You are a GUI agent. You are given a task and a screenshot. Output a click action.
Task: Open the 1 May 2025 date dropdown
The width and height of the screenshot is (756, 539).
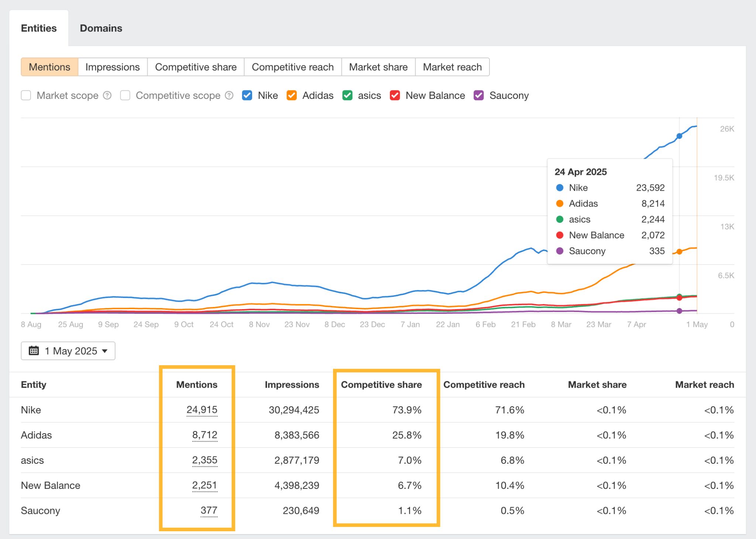(x=68, y=351)
